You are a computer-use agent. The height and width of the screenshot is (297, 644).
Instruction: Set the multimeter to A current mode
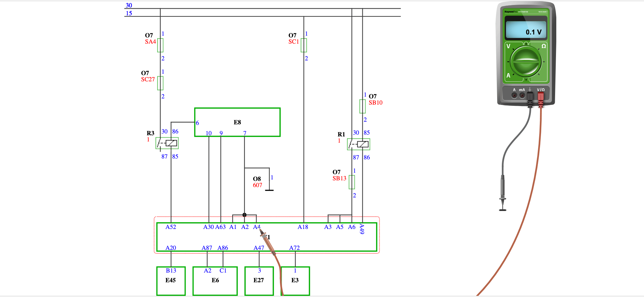[x=508, y=75]
